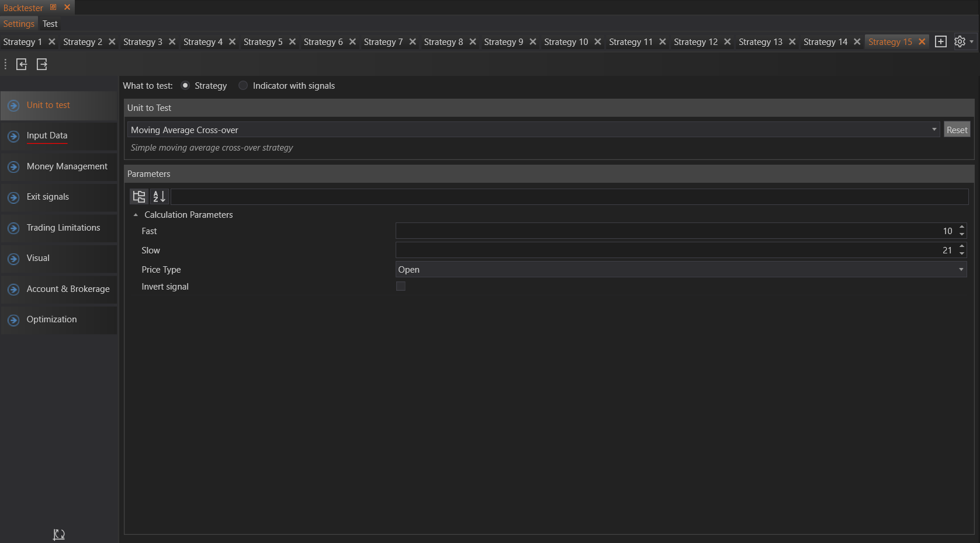The width and height of the screenshot is (980, 543).
Task: Open the Moving Average Cross-over strategy dropdown
Action: [934, 130]
